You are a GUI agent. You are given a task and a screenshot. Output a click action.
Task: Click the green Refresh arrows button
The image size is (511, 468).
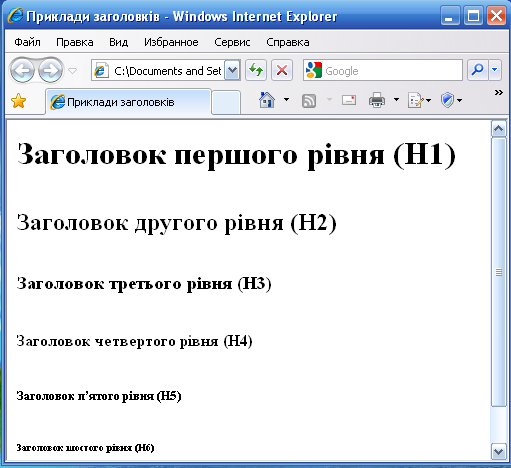[256, 70]
